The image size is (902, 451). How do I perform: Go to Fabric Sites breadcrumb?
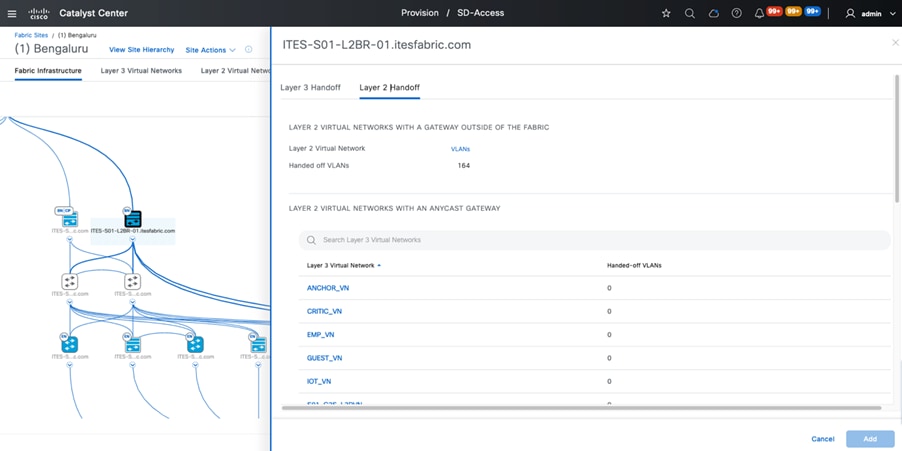(x=32, y=35)
